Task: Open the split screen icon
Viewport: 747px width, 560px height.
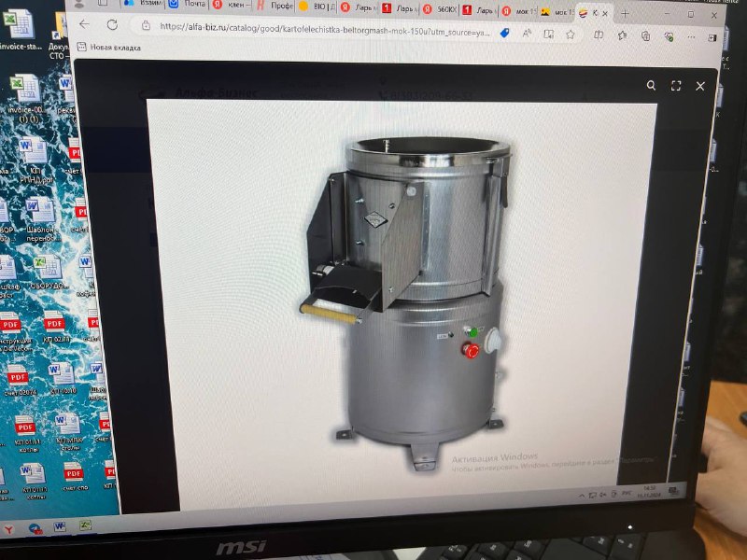Action: tap(599, 35)
